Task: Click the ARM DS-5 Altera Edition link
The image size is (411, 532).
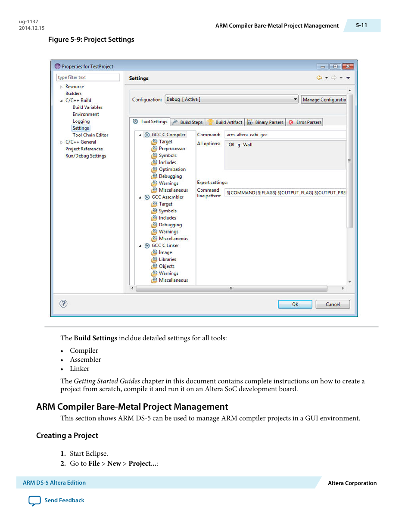Action: click(54, 483)
